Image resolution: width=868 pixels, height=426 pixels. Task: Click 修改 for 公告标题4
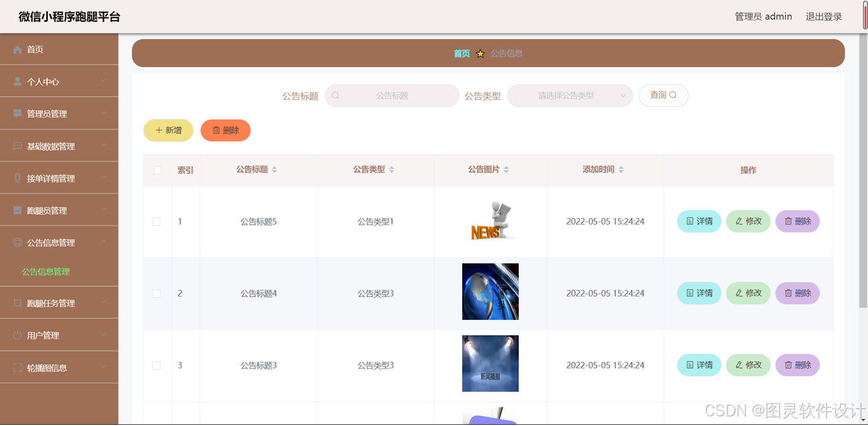[748, 293]
